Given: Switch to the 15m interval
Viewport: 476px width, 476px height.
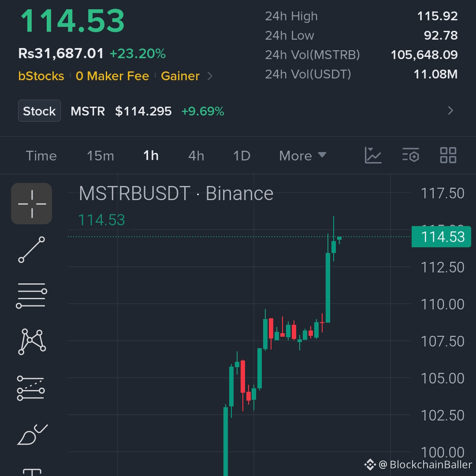Looking at the screenshot, I should coord(100,156).
